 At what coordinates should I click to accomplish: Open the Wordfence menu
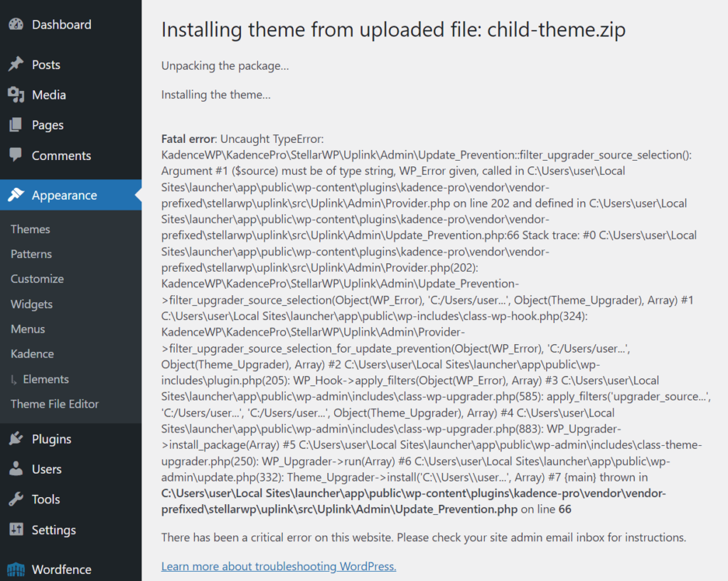coord(61,570)
